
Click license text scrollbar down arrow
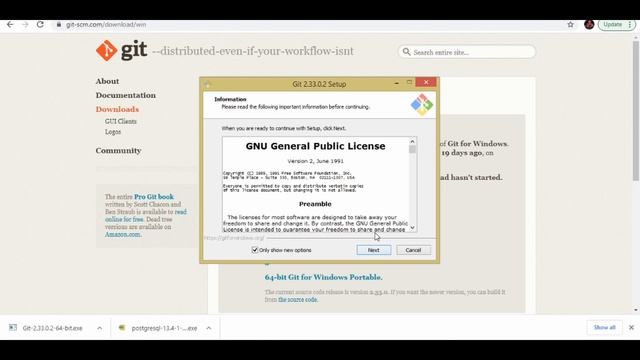[412, 228]
